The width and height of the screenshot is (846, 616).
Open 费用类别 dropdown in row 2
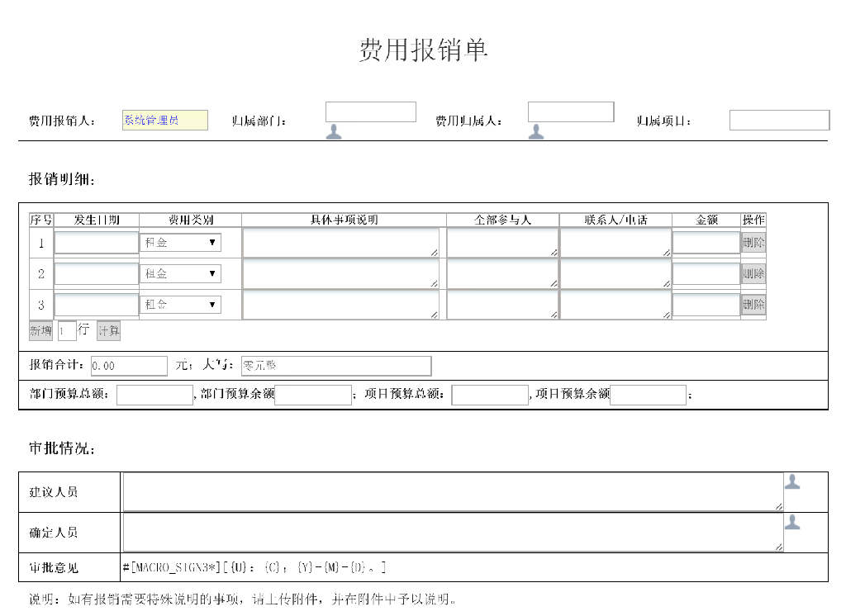181,274
